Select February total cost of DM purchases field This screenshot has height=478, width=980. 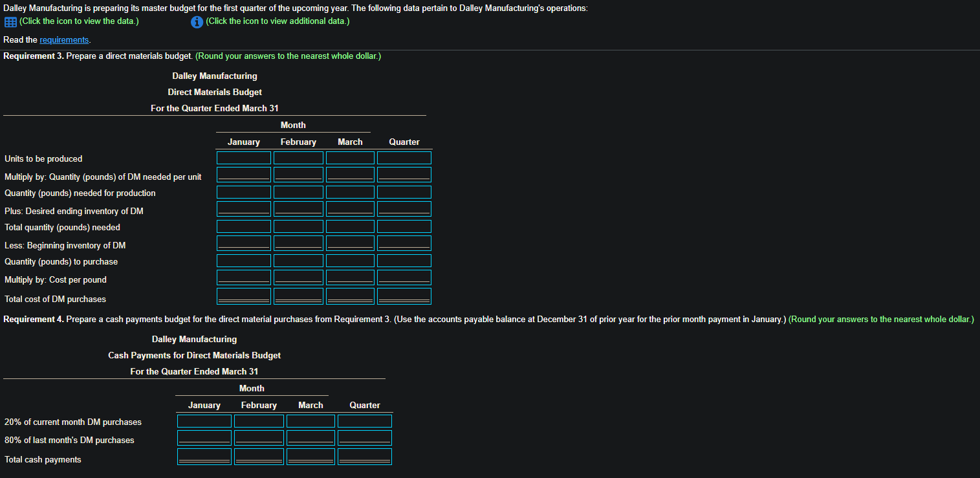298,296
